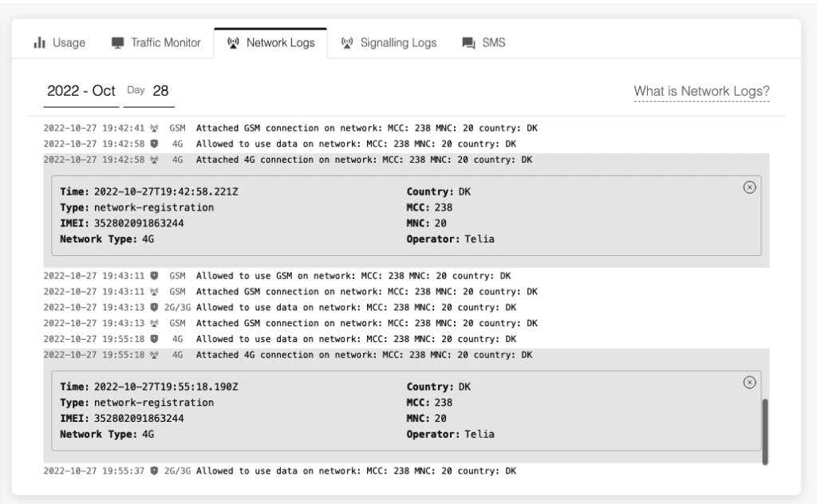The image size is (817, 504).
Task: Select Network Type 4G in 19:42:58.221Z panel
Action: [148, 239]
